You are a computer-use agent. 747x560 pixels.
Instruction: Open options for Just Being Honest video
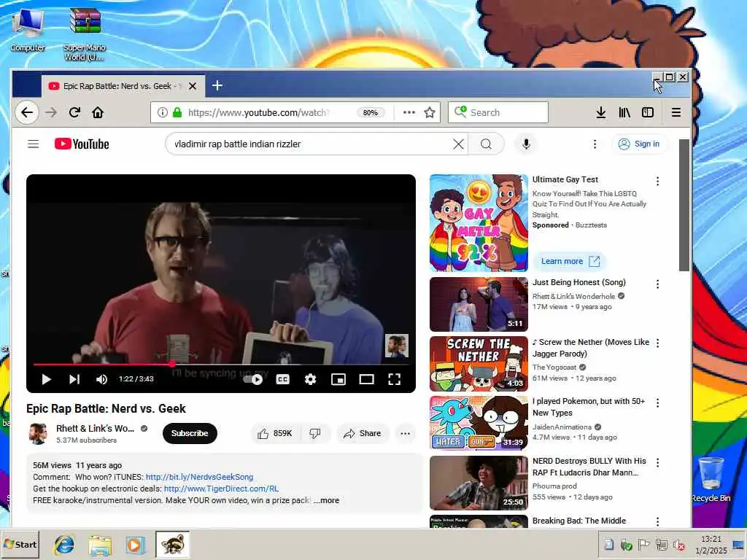pyautogui.click(x=657, y=284)
